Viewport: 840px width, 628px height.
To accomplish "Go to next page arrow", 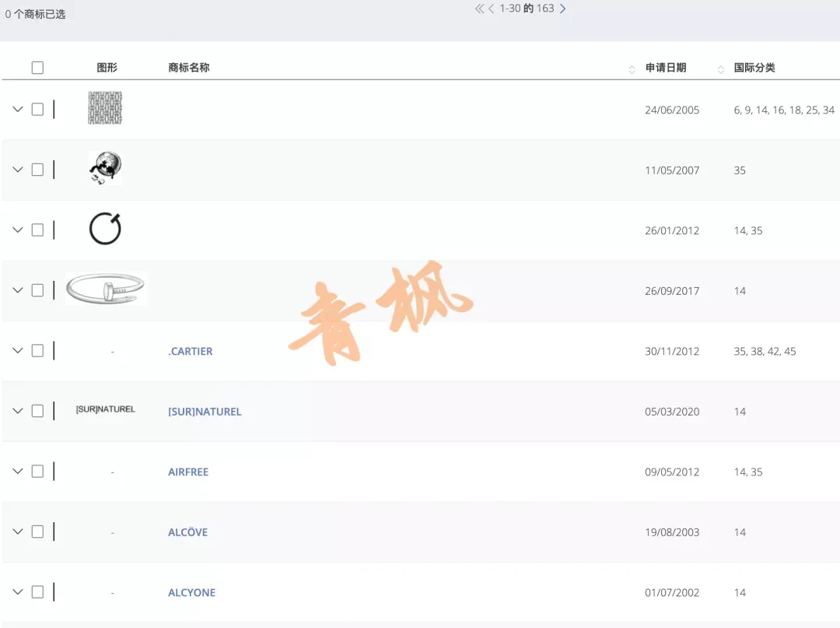I will (562, 9).
